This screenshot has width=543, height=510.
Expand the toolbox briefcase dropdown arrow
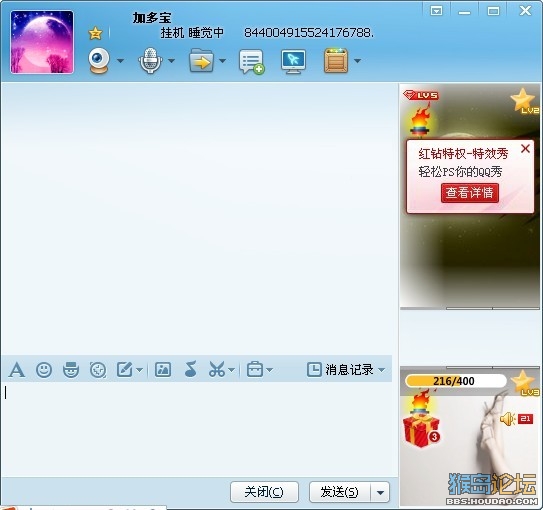point(269,370)
